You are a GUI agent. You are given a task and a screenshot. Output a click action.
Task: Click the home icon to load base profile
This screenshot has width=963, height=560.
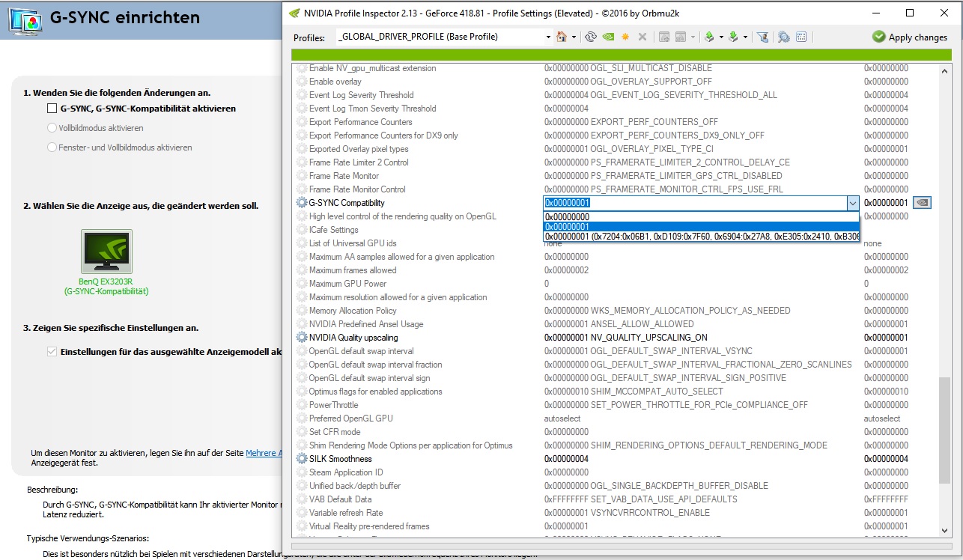562,37
